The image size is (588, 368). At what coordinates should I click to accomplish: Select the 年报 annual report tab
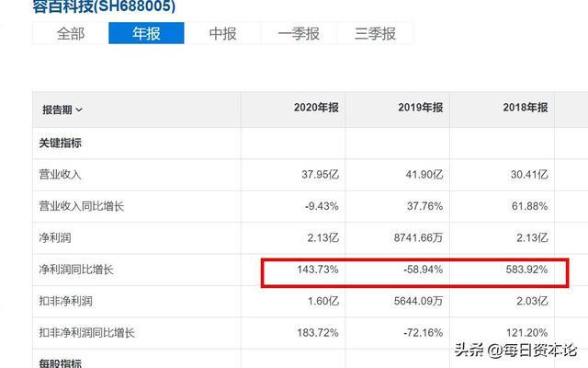(146, 33)
